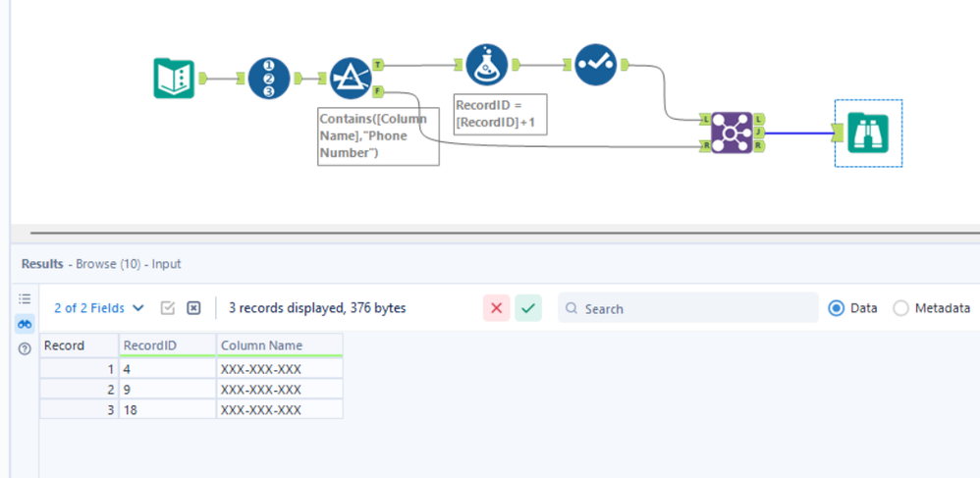Click the Browse tool's input anchor
The width and height of the screenshot is (980, 478).
click(838, 133)
